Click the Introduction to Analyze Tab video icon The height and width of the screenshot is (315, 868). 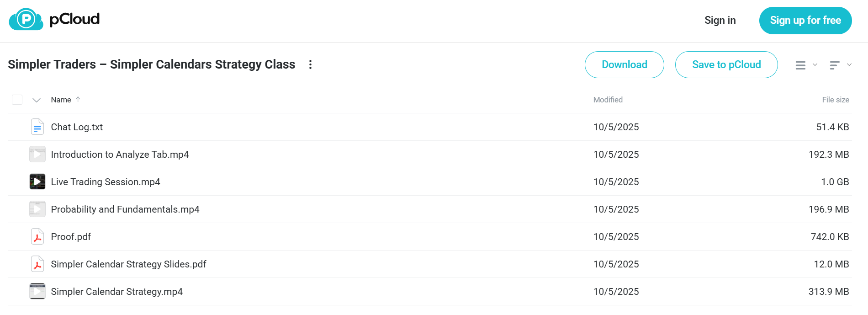[x=37, y=155]
